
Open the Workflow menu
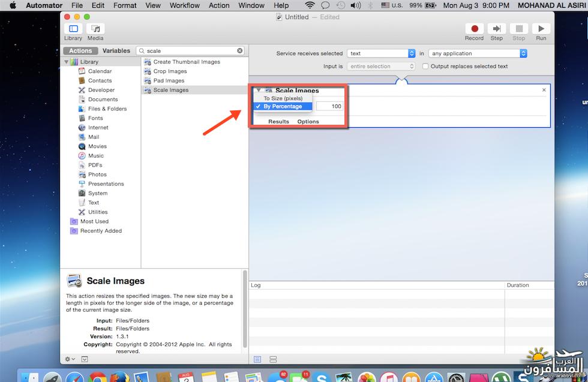(185, 5)
